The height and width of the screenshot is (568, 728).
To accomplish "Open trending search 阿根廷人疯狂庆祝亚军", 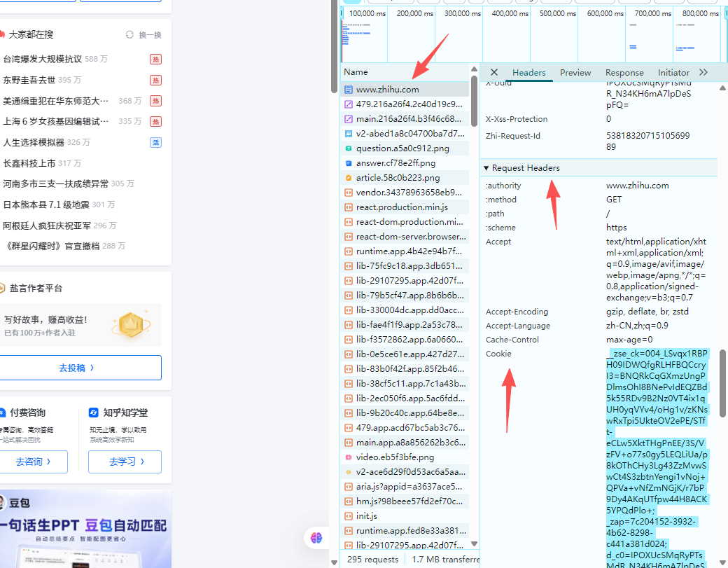I will click(x=47, y=226).
